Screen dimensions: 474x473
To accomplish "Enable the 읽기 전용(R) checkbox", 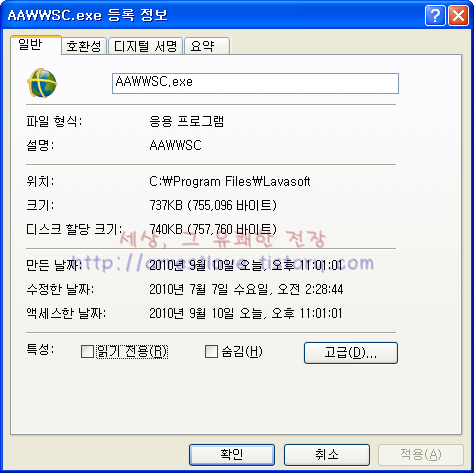I will click(87, 351).
